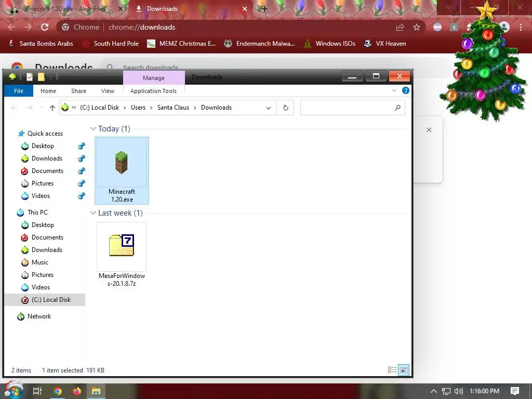Click pin icon next to Desktop
Image resolution: width=532 pixels, height=399 pixels.
tap(82, 146)
